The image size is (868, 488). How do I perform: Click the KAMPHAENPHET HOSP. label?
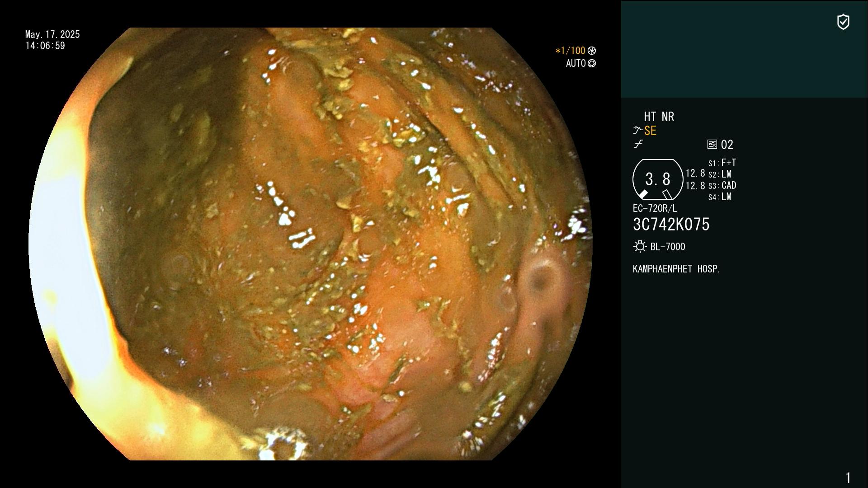point(676,269)
